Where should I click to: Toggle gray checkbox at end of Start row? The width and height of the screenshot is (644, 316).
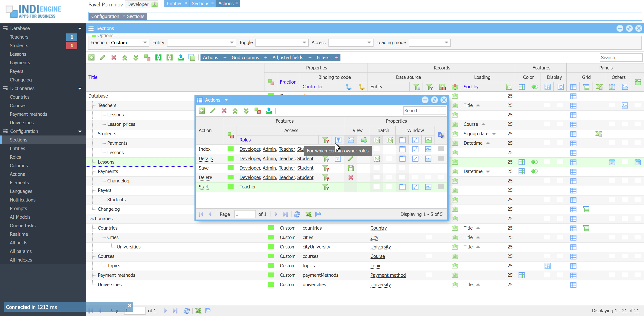click(x=441, y=187)
